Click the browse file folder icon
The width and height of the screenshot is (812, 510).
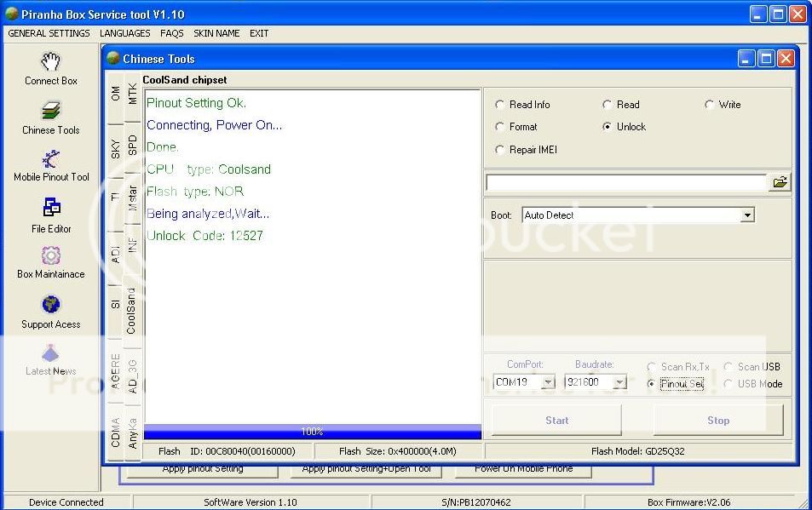coord(780,182)
